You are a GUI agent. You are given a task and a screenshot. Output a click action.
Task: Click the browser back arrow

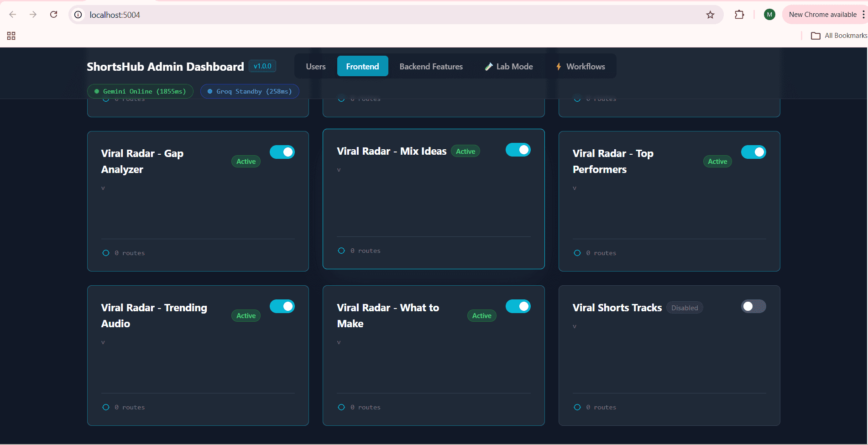13,15
